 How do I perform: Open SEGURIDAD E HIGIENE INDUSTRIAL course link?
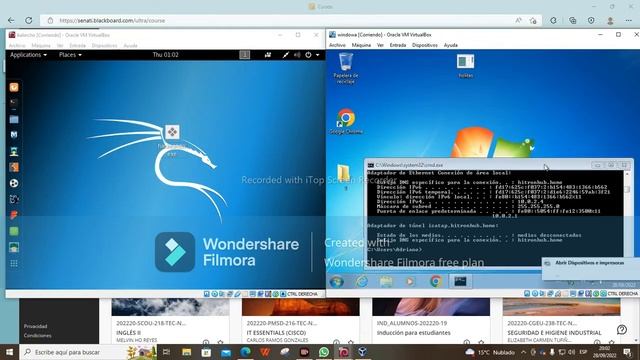click(554, 333)
